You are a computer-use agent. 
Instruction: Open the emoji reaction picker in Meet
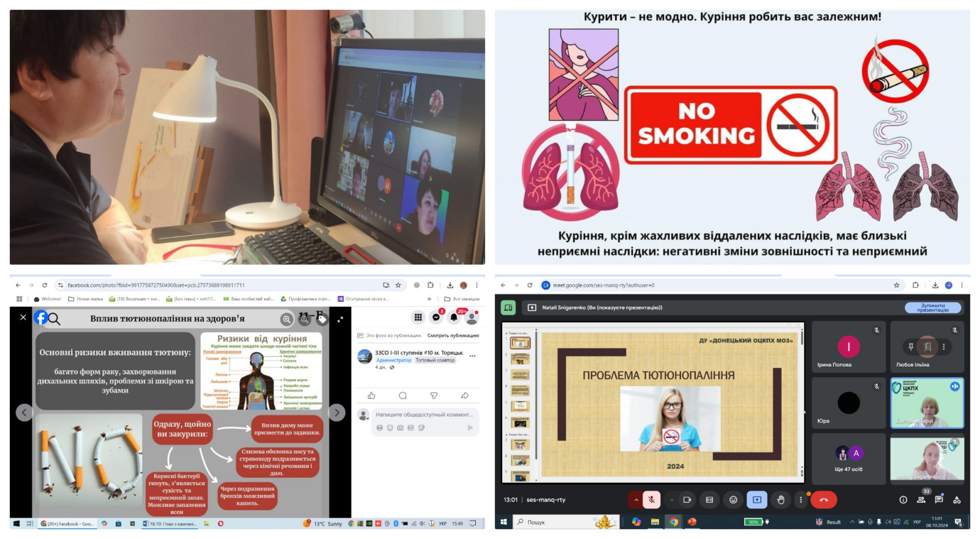tap(733, 500)
